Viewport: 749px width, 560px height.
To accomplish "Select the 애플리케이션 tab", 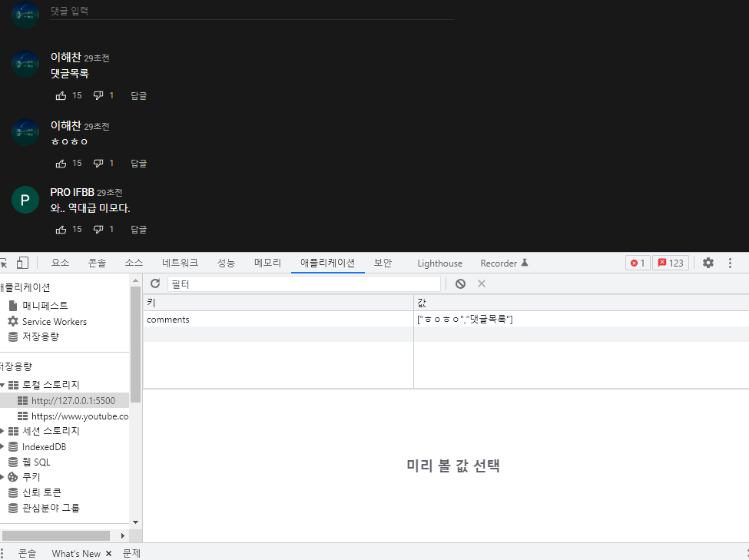I will coord(328,263).
